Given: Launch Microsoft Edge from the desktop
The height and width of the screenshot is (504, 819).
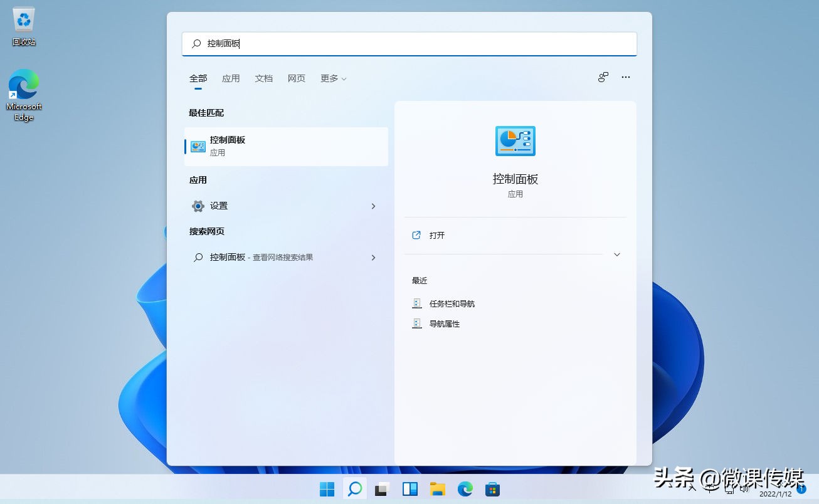Looking at the screenshot, I should [23, 85].
